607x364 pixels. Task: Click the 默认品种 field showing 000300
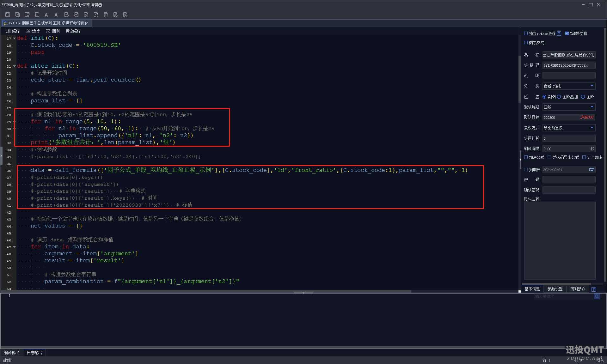(x=569, y=117)
